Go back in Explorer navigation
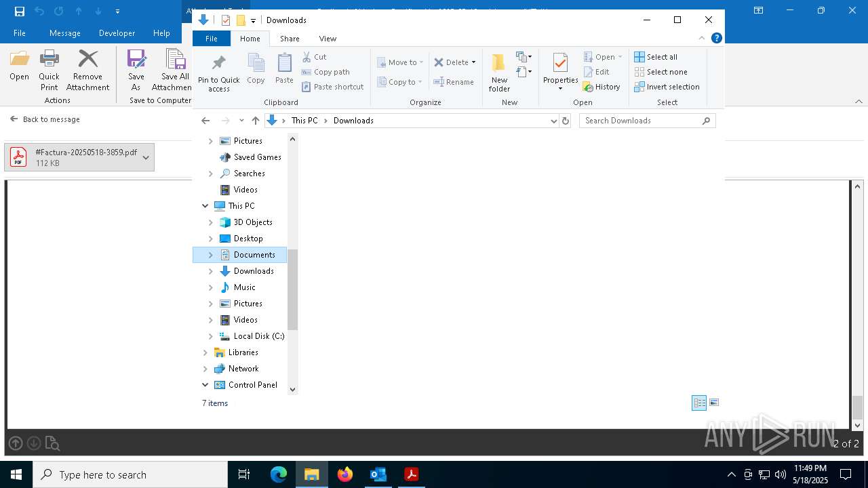The width and height of the screenshot is (868, 488). click(205, 121)
